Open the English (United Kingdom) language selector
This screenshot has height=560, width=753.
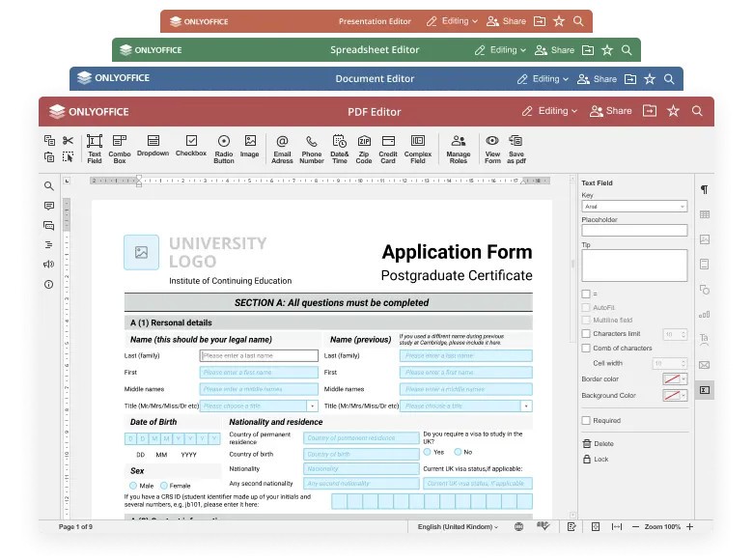(458, 527)
